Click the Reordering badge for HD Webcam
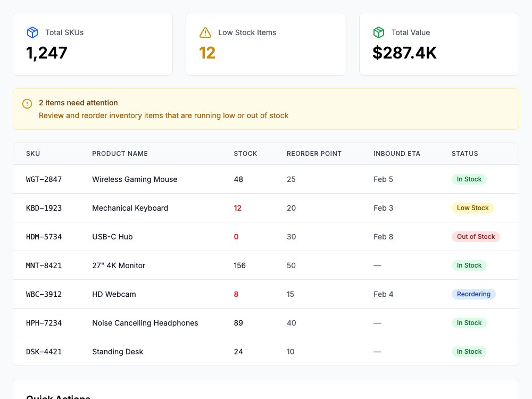This screenshot has height=399, width=532. click(x=473, y=294)
